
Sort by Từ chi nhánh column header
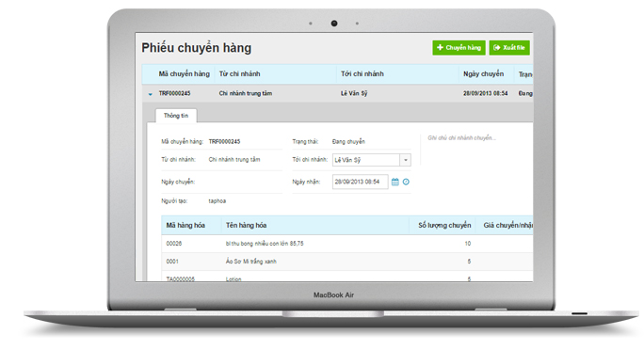pyautogui.click(x=239, y=73)
